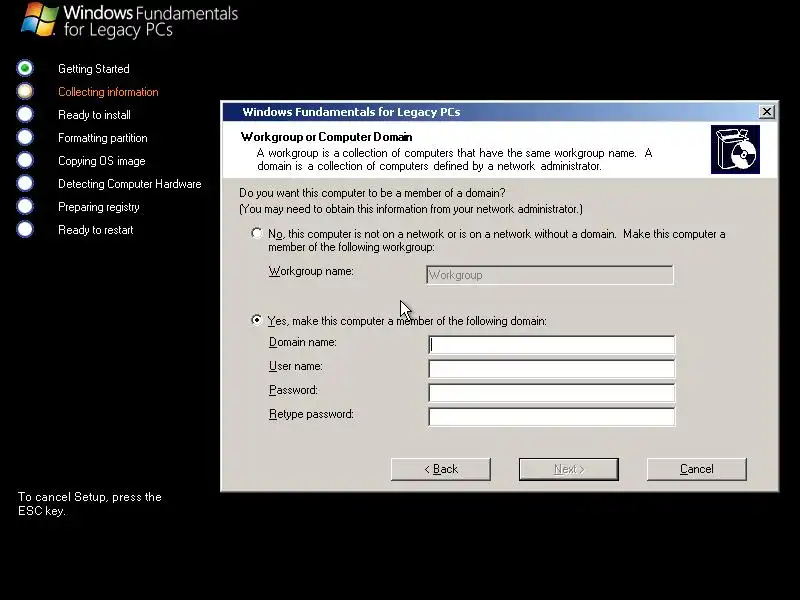The image size is (800, 600).
Task: Click the "Ready to restart" label
Action: (95, 230)
